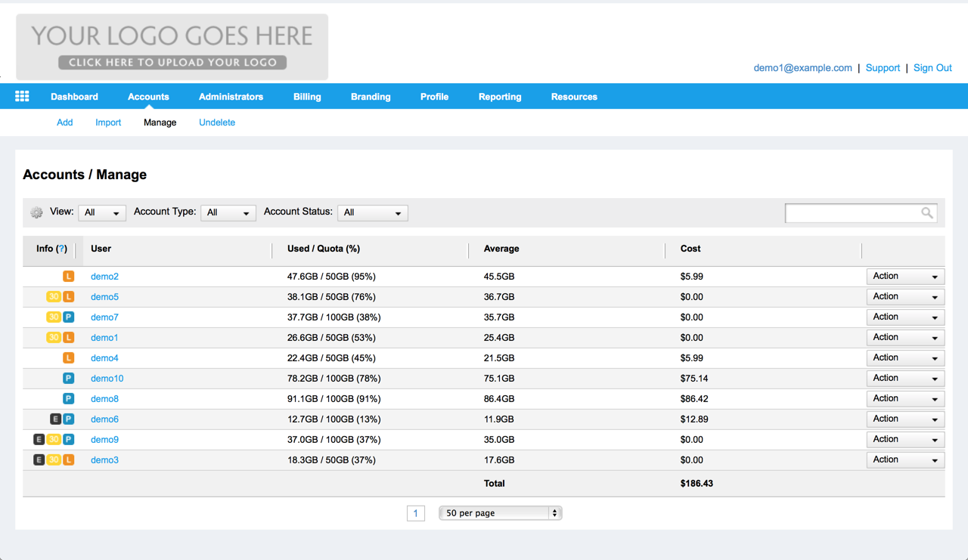
Task: Sort by the Cost column header
Action: (x=690, y=249)
